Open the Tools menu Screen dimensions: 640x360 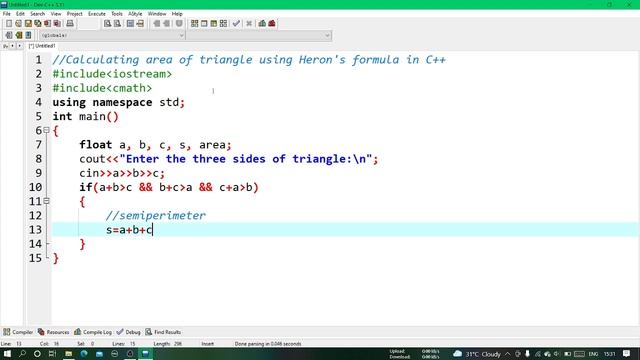[x=117, y=14]
